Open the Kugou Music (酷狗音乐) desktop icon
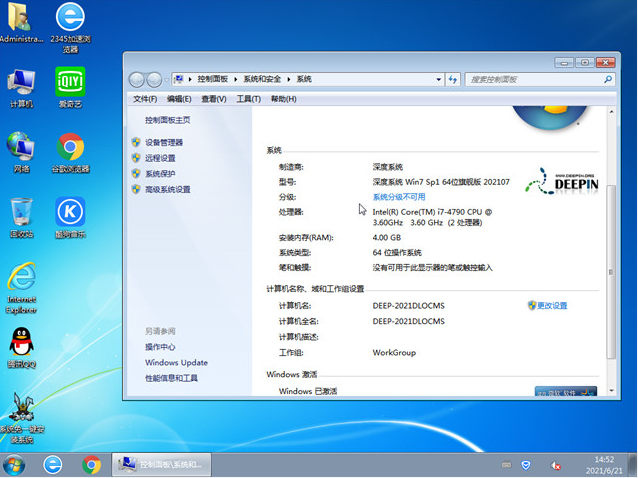This screenshot has width=638, height=478. pyautogui.click(x=70, y=212)
